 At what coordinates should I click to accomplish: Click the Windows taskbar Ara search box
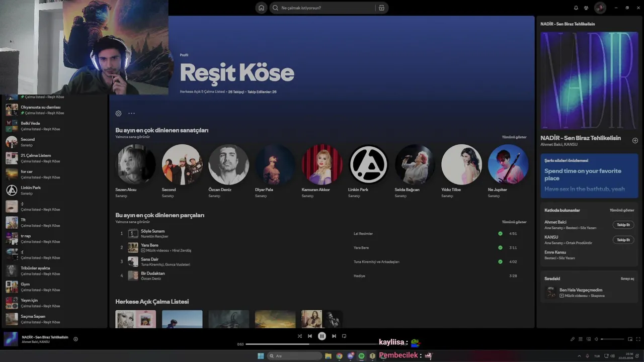(295, 356)
